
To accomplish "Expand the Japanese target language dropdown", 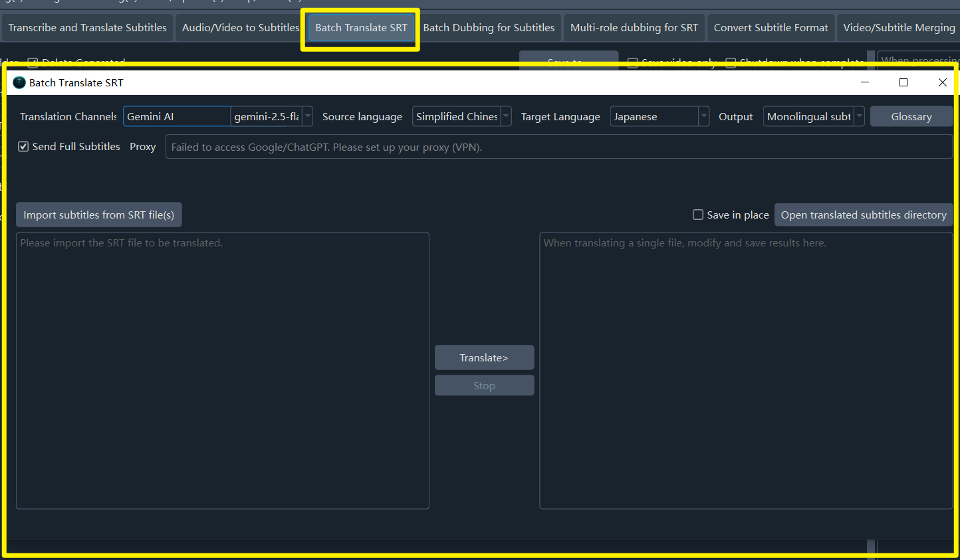I will 660,116.
